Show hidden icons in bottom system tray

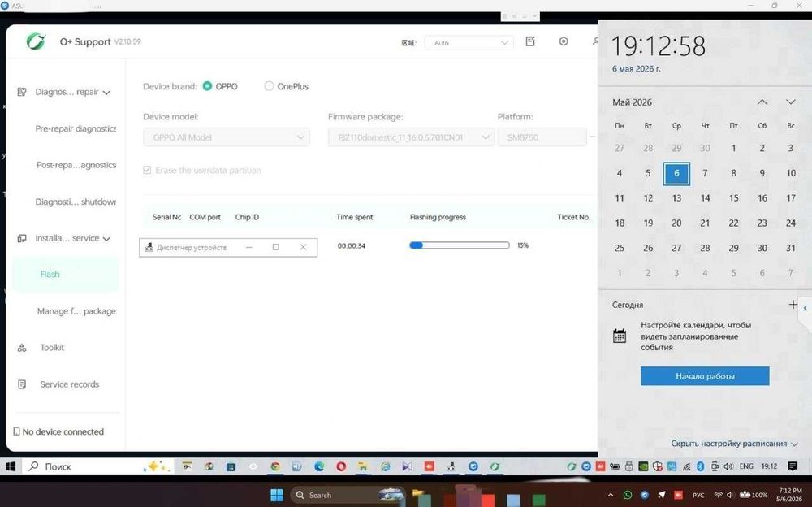(x=611, y=495)
